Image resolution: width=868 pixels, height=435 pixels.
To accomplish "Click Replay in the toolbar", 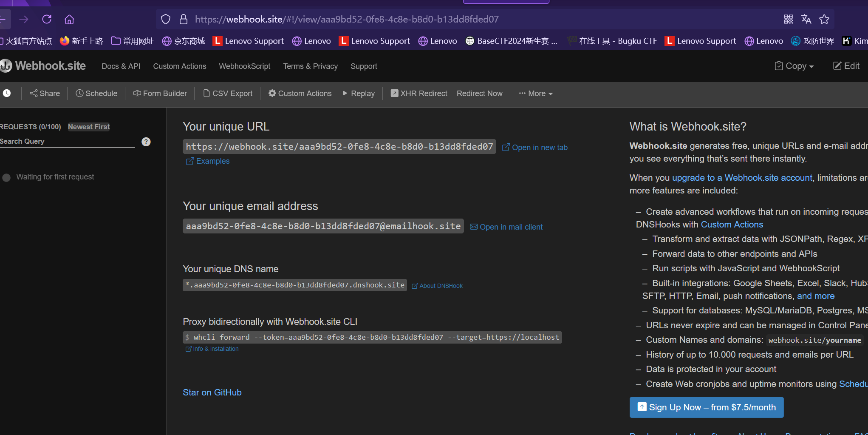I will click(359, 93).
